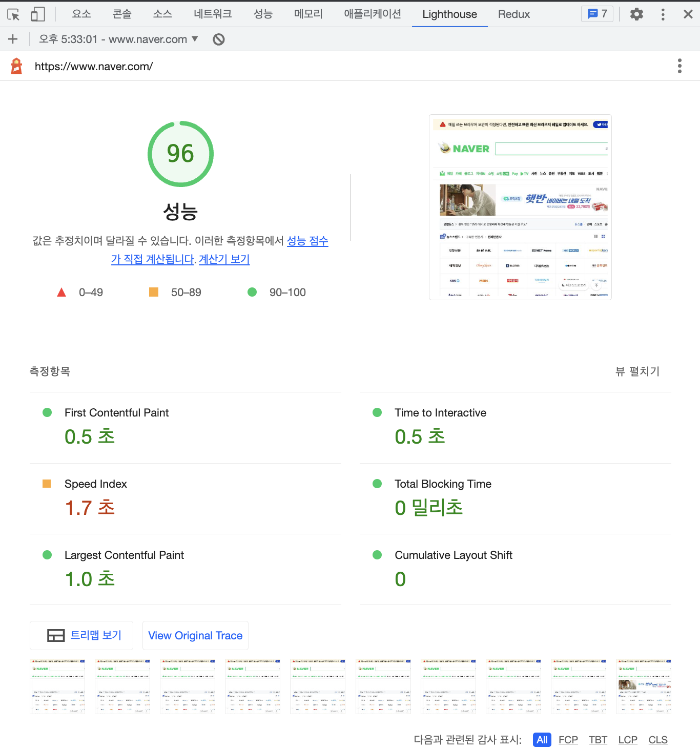Click the Lighthouse logo icon

click(16, 66)
